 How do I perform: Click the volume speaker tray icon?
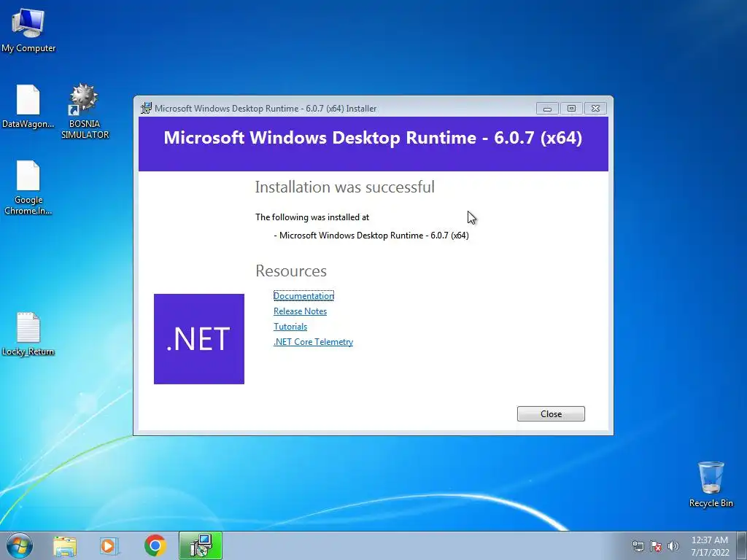coord(673,546)
